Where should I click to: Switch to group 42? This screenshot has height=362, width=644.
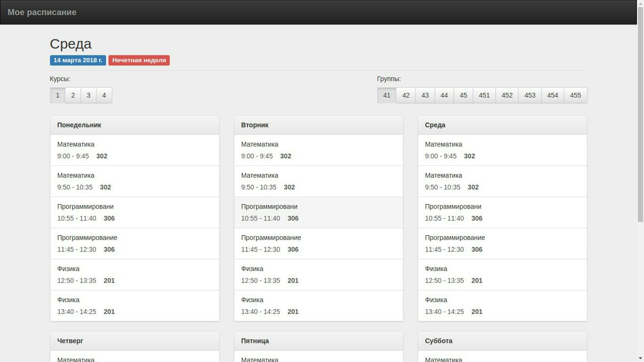tap(406, 95)
